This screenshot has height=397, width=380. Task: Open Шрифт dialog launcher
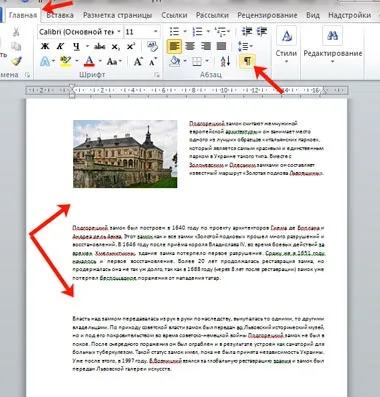(157, 76)
